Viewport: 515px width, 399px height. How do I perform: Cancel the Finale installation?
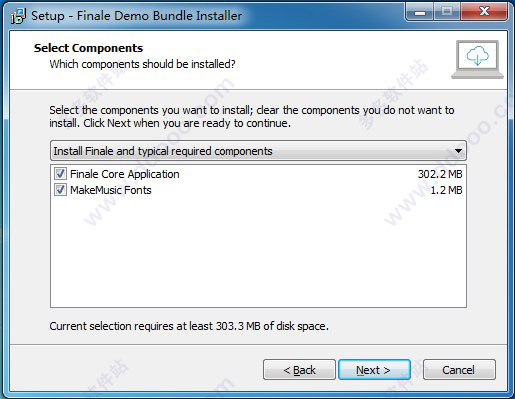tap(459, 370)
